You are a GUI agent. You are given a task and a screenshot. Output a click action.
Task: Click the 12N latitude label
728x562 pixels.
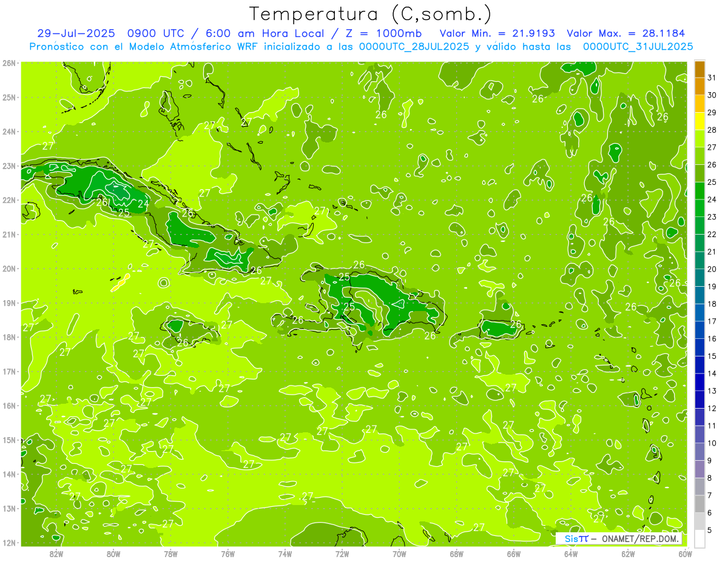pyautogui.click(x=9, y=543)
